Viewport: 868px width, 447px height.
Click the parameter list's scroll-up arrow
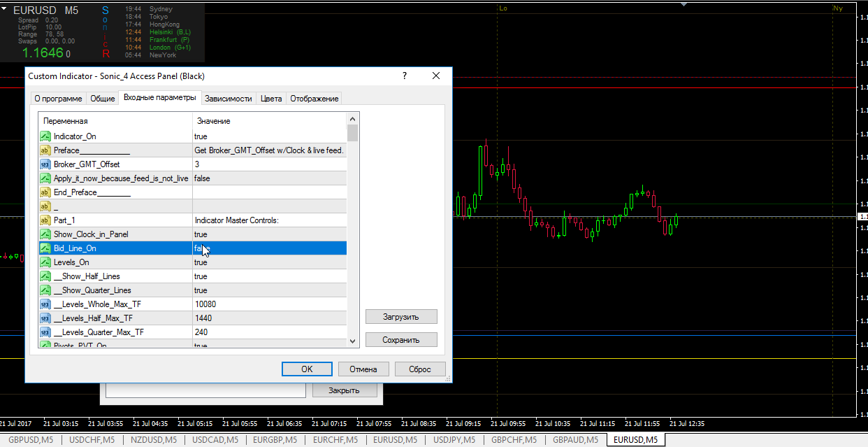[353, 119]
